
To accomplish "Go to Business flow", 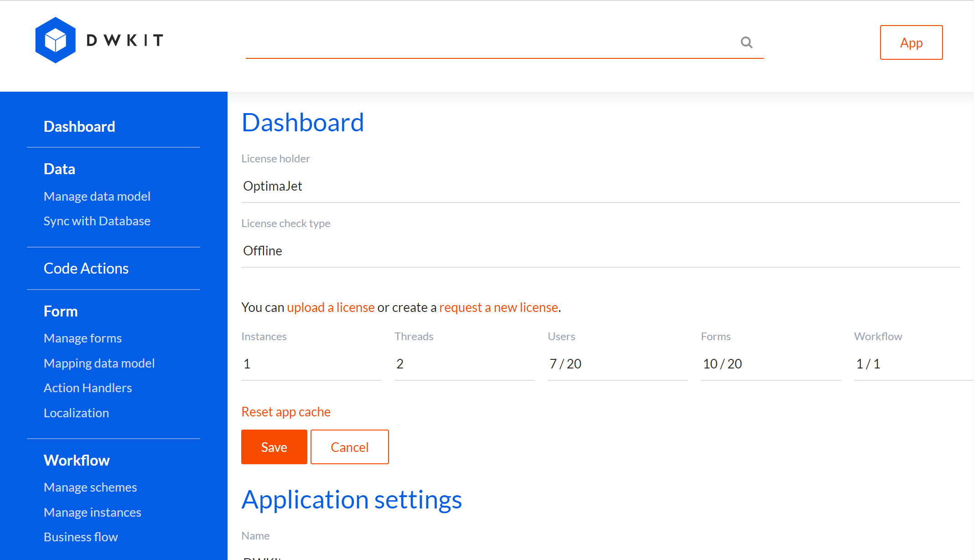I will 81,537.
